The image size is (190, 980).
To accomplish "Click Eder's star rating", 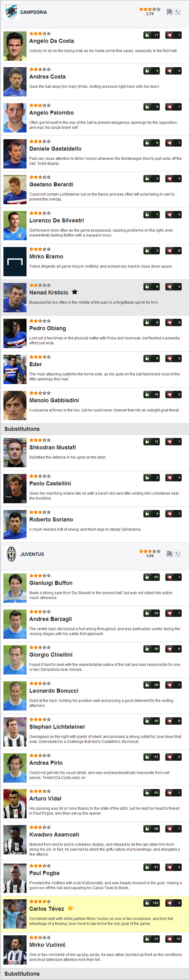I will pos(40,357).
